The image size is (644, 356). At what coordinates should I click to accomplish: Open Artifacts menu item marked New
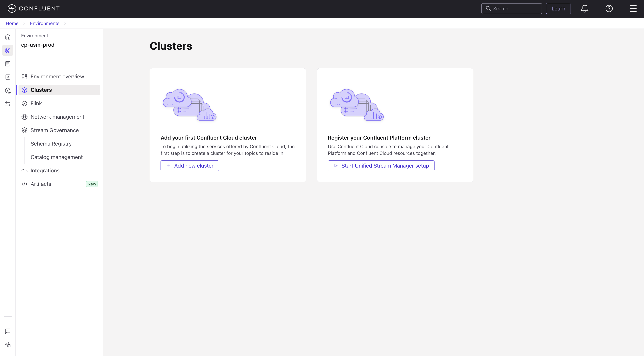coord(41,184)
